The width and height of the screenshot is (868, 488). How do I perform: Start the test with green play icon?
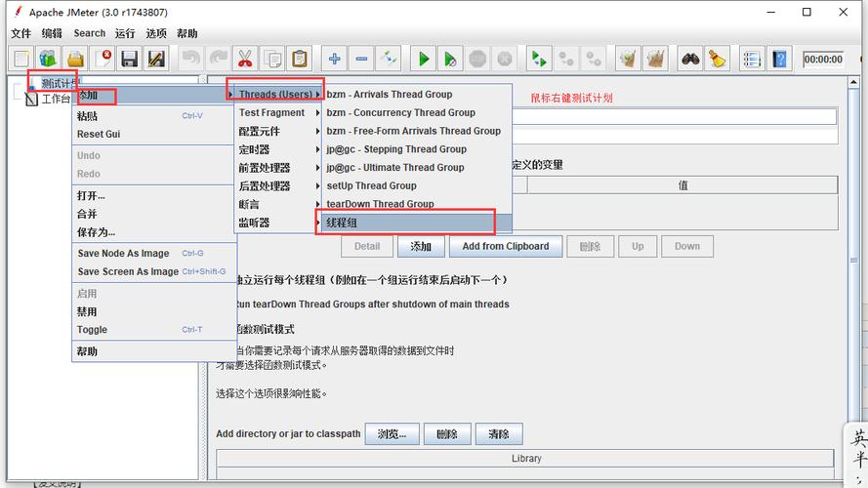tap(424, 59)
